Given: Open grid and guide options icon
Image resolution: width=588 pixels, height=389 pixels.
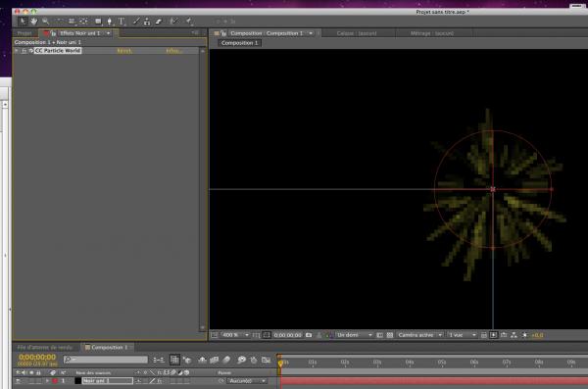Looking at the screenshot, I should click(x=257, y=335).
